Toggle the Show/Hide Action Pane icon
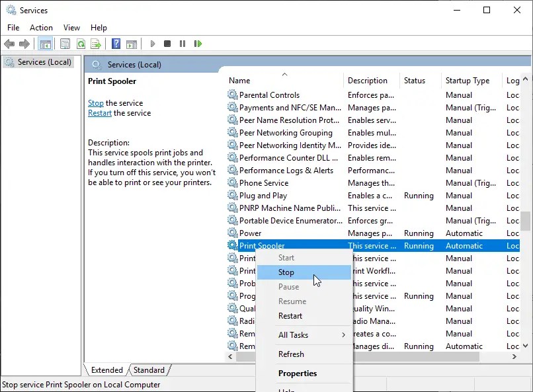This screenshot has height=392, width=533. (x=132, y=44)
